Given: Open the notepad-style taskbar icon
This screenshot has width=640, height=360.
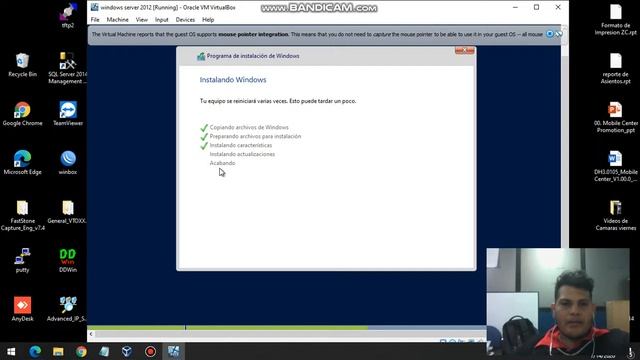Looking at the screenshot, I should 104,351.
